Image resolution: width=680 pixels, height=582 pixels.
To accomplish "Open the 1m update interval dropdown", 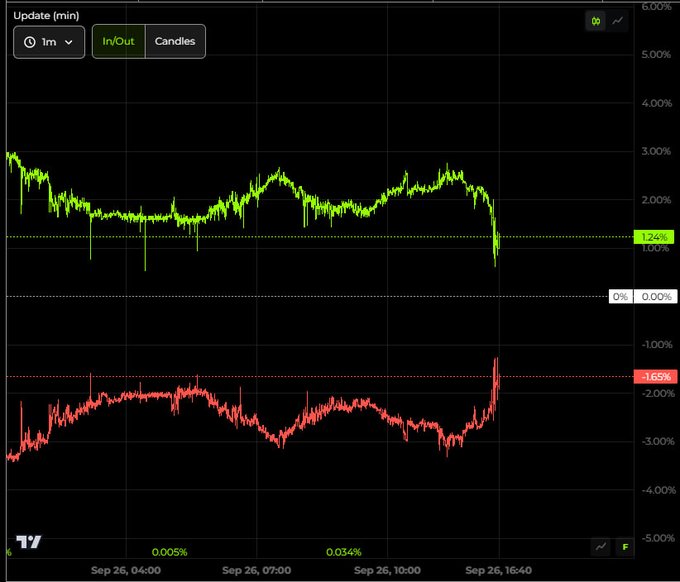I will pos(49,42).
